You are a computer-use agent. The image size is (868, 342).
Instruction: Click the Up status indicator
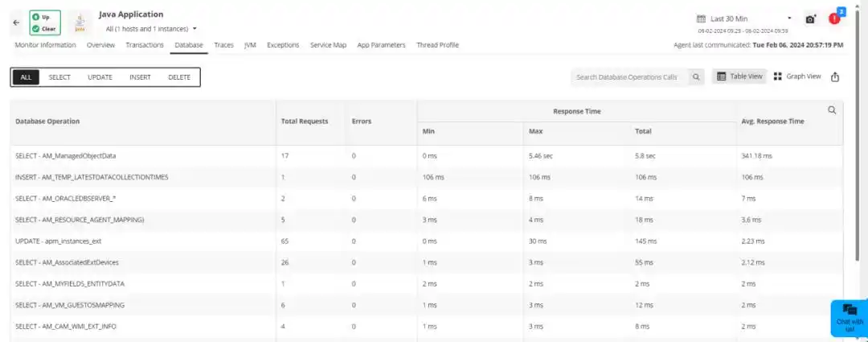(x=41, y=17)
